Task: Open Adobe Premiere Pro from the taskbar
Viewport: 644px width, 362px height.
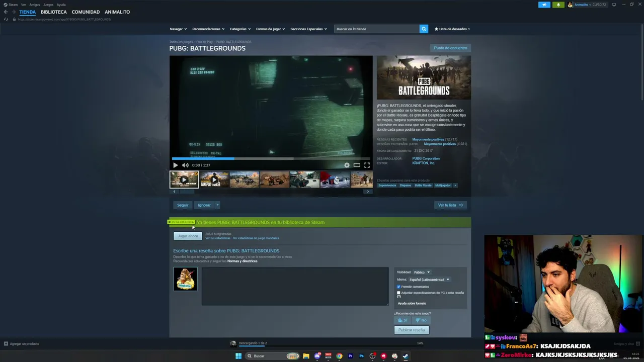Action: pos(351,356)
